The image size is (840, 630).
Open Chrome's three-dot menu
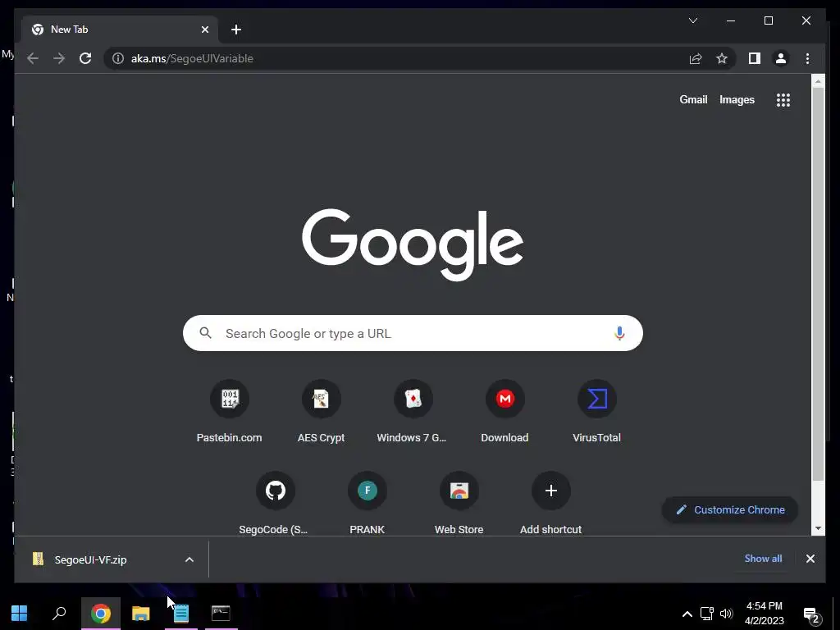pos(807,58)
